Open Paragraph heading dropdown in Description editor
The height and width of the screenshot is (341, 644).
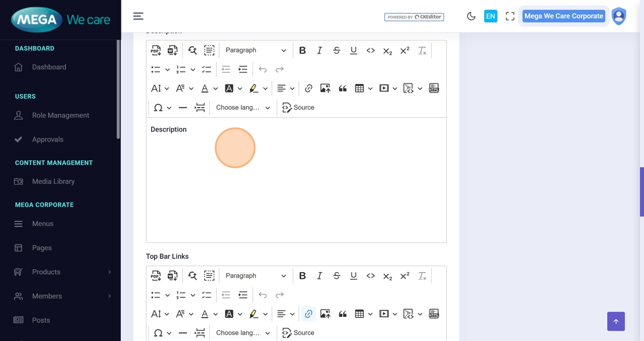[255, 51]
